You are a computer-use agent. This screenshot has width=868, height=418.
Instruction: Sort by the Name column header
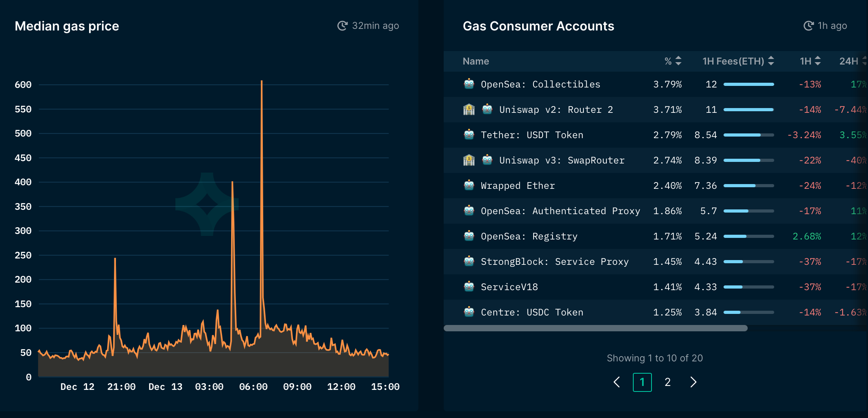coord(476,61)
